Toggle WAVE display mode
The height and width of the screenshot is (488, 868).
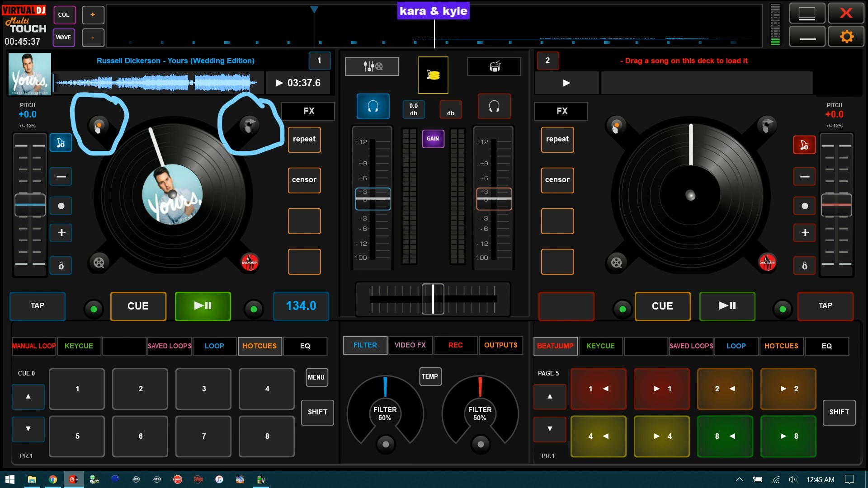64,38
